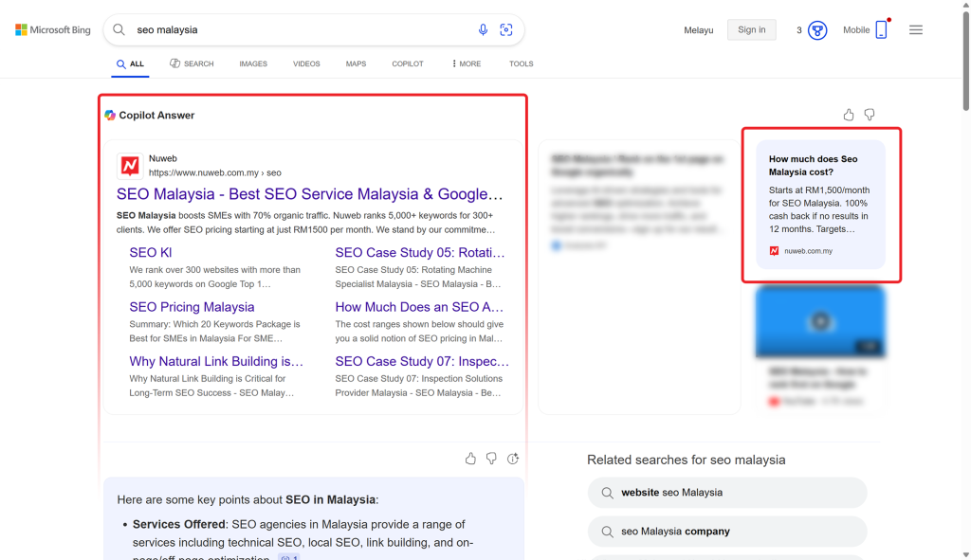Open SEO Malaysia - Best SEO Service result title
The image size is (971, 560).
(310, 193)
